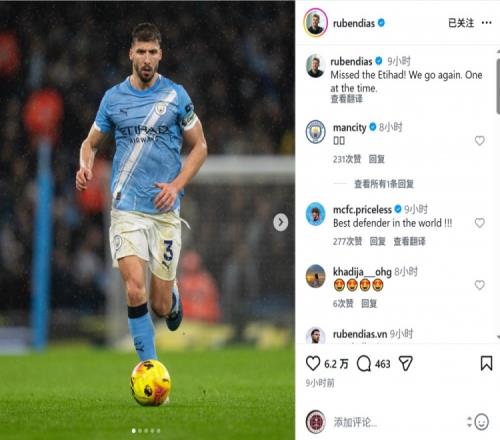Image resolution: width=500 pixels, height=440 pixels.
Task: Open the rubendias.vn profile link
Action: tap(360, 334)
